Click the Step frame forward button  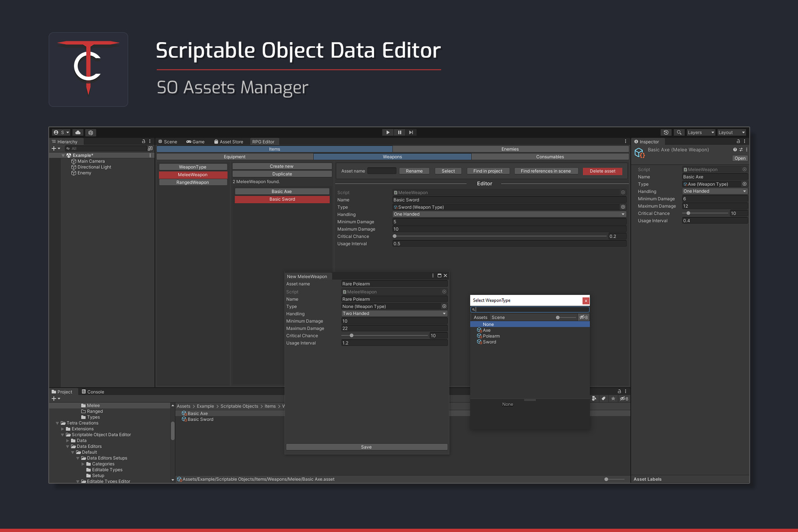(x=411, y=132)
